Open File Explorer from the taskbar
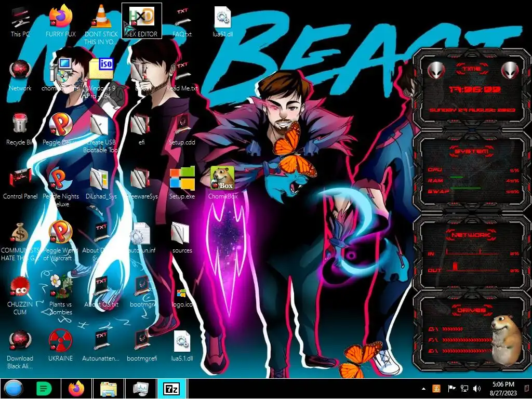 pos(109,389)
